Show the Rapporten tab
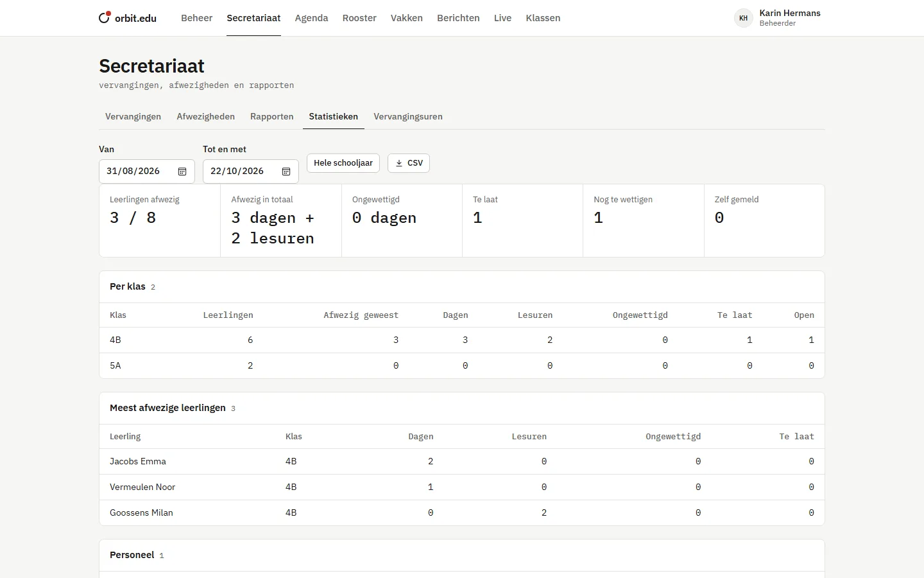Image resolution: width=924 pixels, height=578 pixels. tap(272, 116)
